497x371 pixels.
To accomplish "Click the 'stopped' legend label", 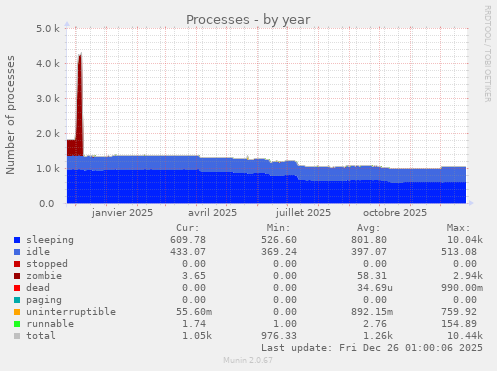I will 47,264.
